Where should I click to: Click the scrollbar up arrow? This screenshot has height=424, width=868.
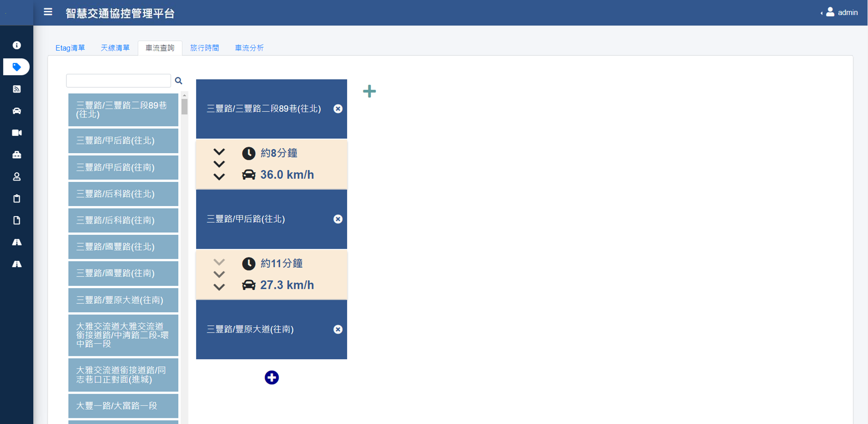[x=184, y=95]
